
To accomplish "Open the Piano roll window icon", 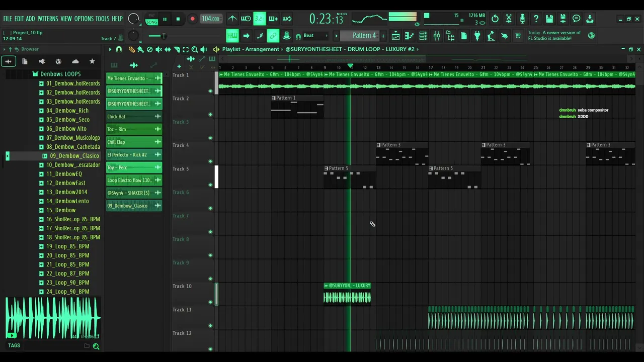I will click(409, 36).
